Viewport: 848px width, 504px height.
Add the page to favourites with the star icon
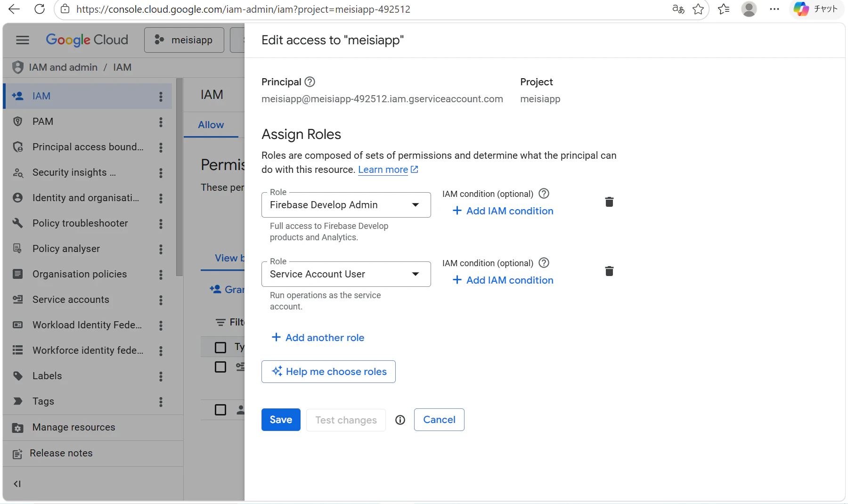[x=698, y=9]
